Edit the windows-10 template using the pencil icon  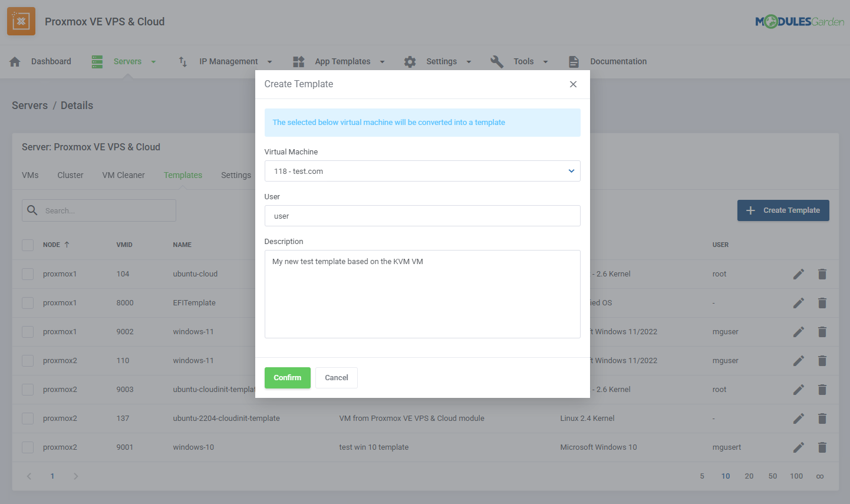click(799, 447)
